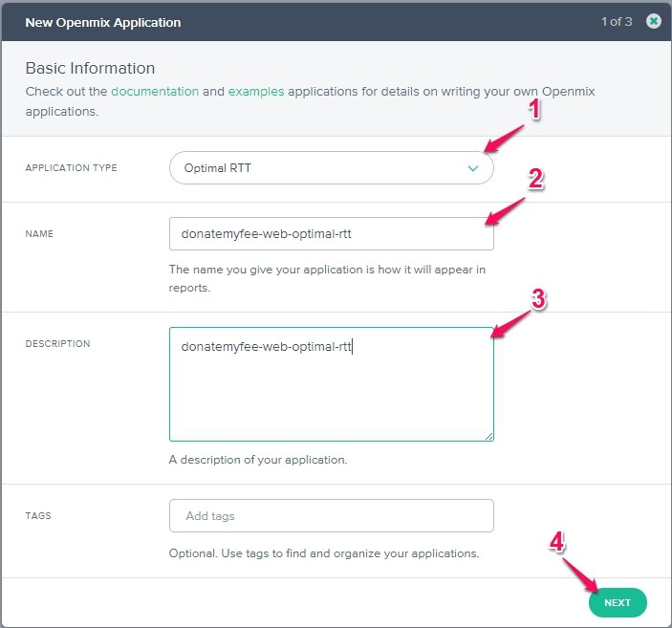Image resolution: width=672 pixels, height=628 pixels.
Task: Click the DESCRIPTION field label
Action: click(x=57, y=344)
